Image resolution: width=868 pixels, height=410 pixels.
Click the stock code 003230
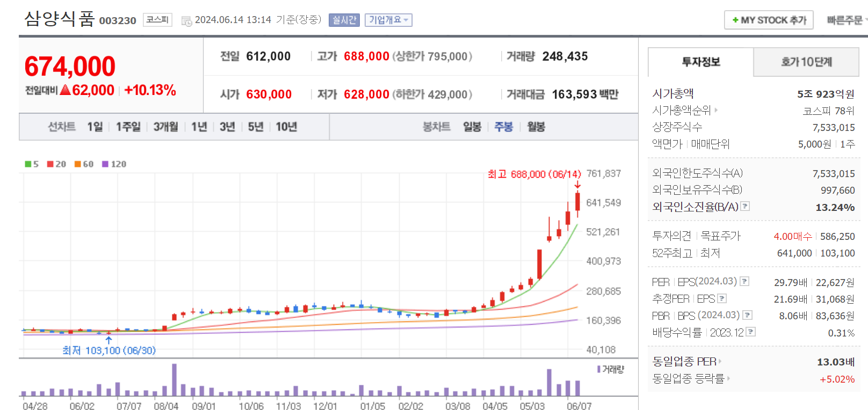[118, 20]
